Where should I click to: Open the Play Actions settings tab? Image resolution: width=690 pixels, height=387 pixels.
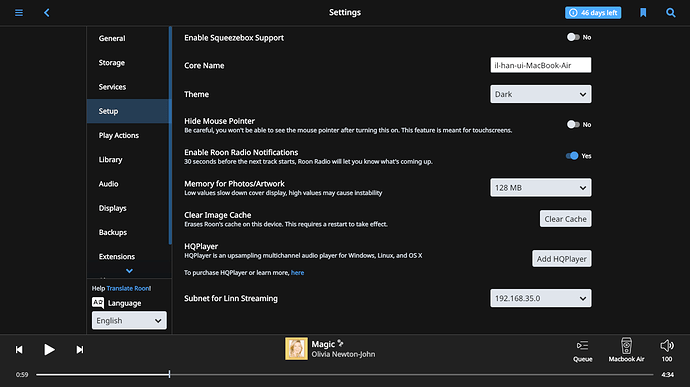click(x=128, y=135)
